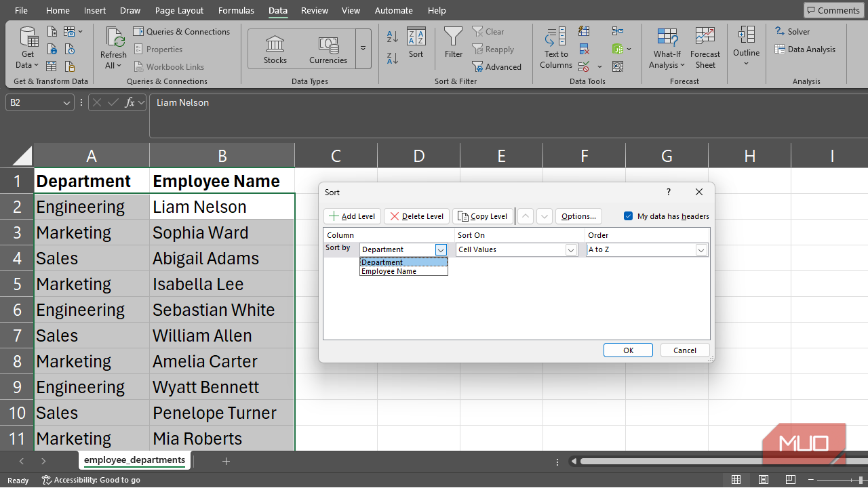The height and width of the screenshot is (488, 868).
Task: Expand Data Types gallery
Action: click(363, 49)
